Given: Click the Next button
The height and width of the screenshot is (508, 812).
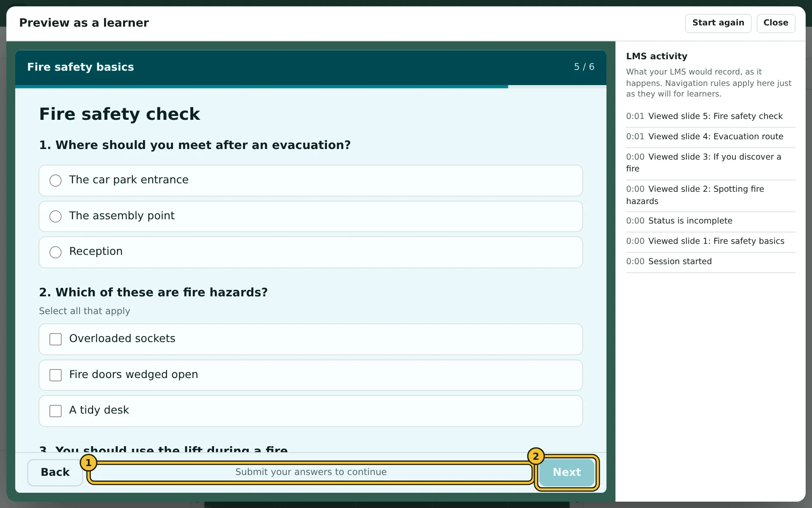Looking at the screenshot, I should click(x=567, y=472).
